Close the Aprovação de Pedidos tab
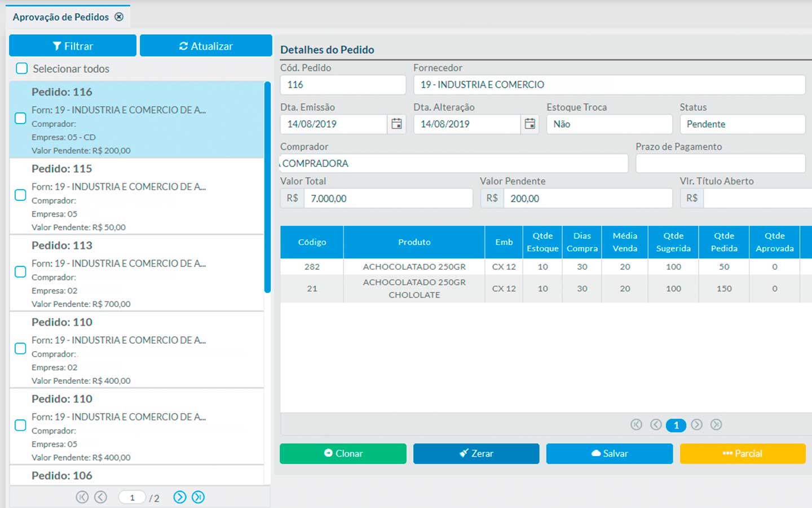Viewport: 812px width, 508px height. click(x=119, y=17)
